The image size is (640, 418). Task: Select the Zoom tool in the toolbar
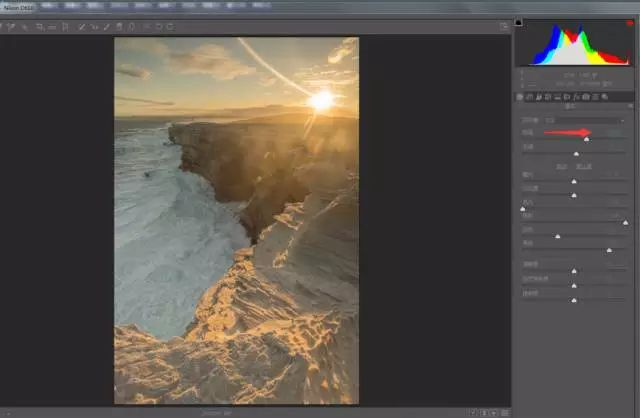click(x=5, y=26)
